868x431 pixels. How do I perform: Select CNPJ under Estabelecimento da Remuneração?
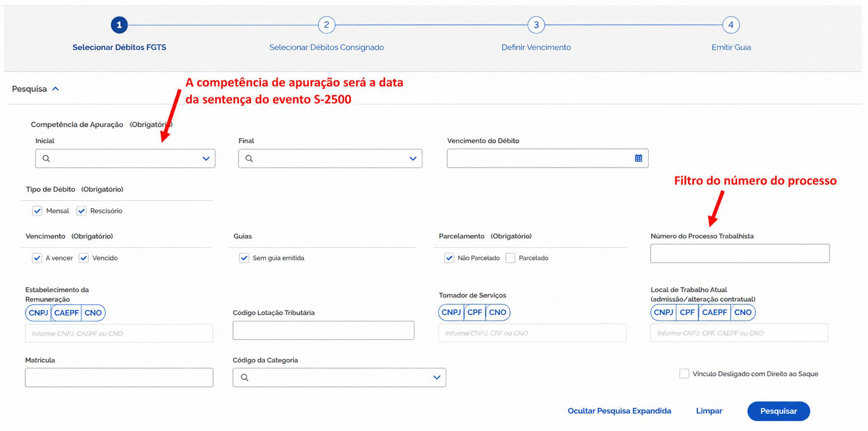(39, 313)
